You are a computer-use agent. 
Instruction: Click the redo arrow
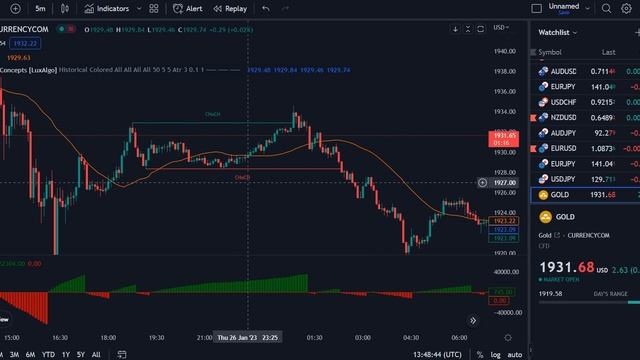285,9
